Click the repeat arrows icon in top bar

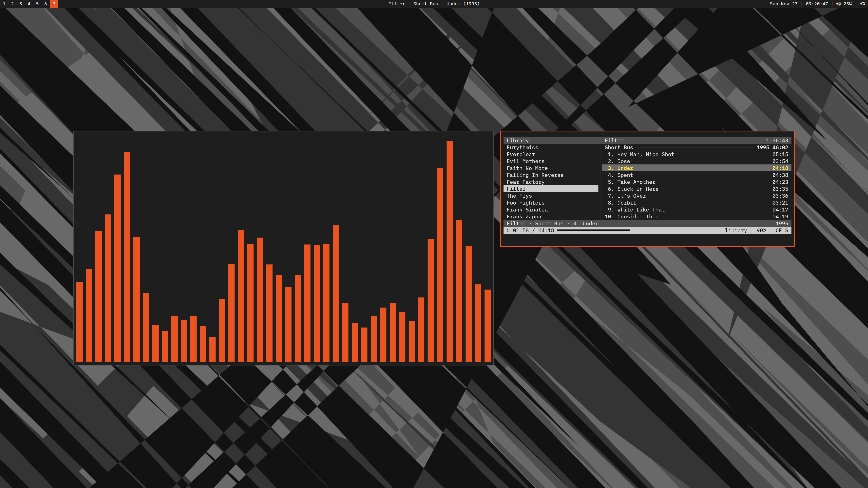[863, 4]
